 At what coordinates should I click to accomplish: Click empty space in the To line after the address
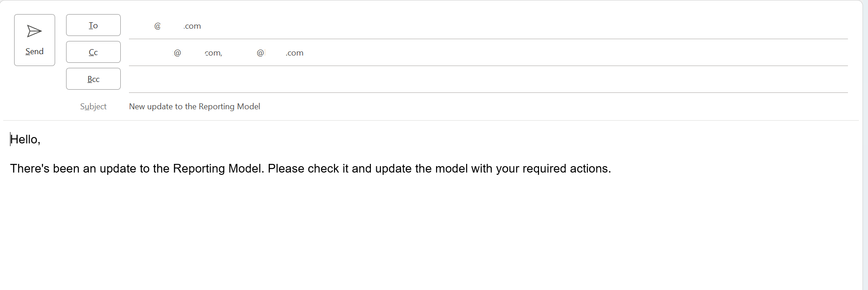coord(524,26)
